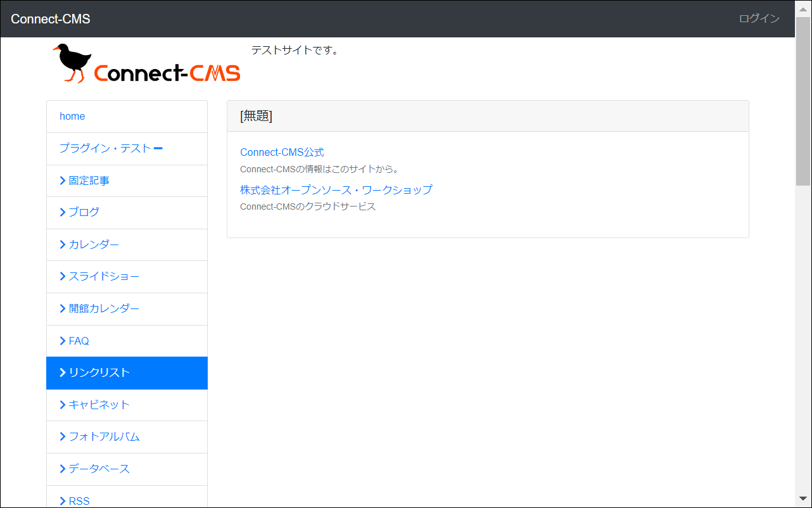Image resolution: width=812 pixels, height=508 pixels.
Task: Collapse the プラグイン・テスト menu section
Action: [127, 149]
